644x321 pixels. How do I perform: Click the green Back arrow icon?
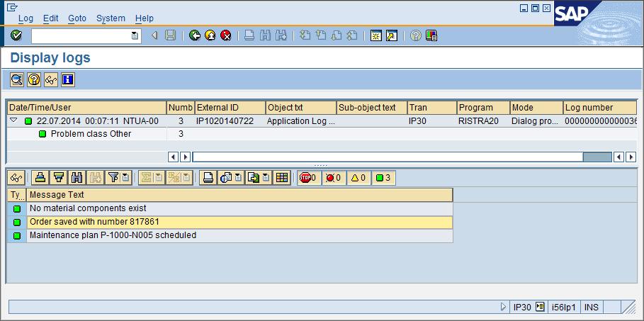[195, 35]
